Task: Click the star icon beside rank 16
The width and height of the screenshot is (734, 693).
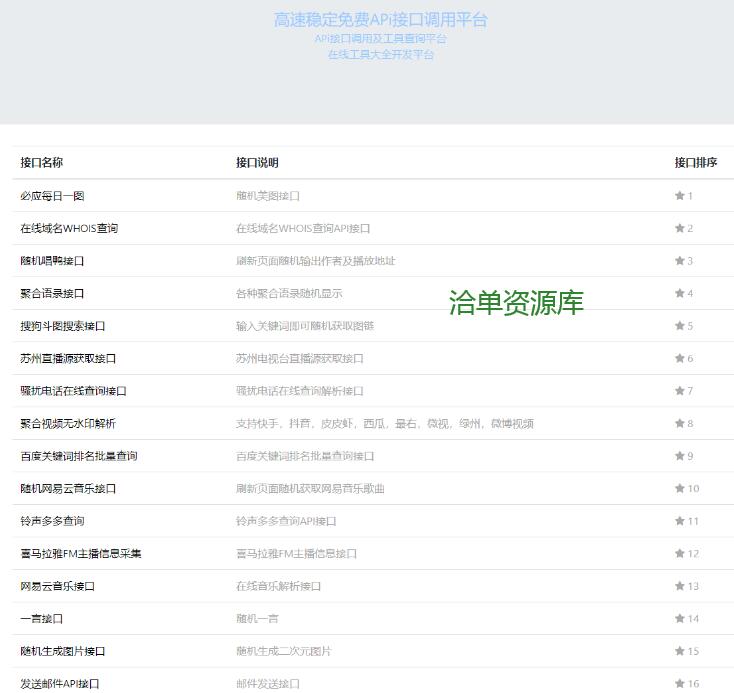Action: click(680, 684)
